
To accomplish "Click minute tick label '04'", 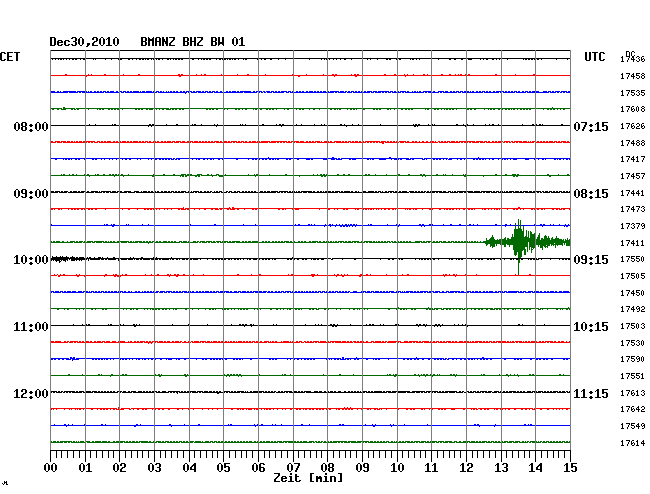I will click(189, 468).
